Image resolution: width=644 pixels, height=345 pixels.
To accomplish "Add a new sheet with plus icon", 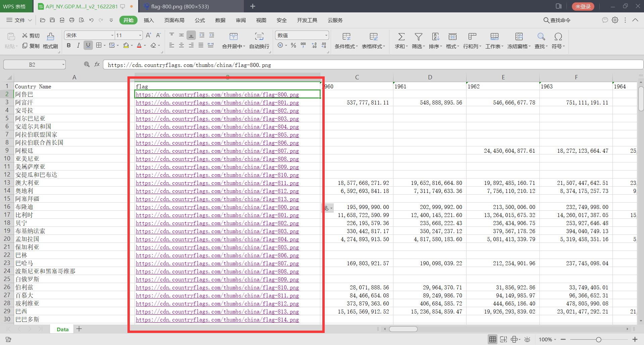I will pos(79,329).
